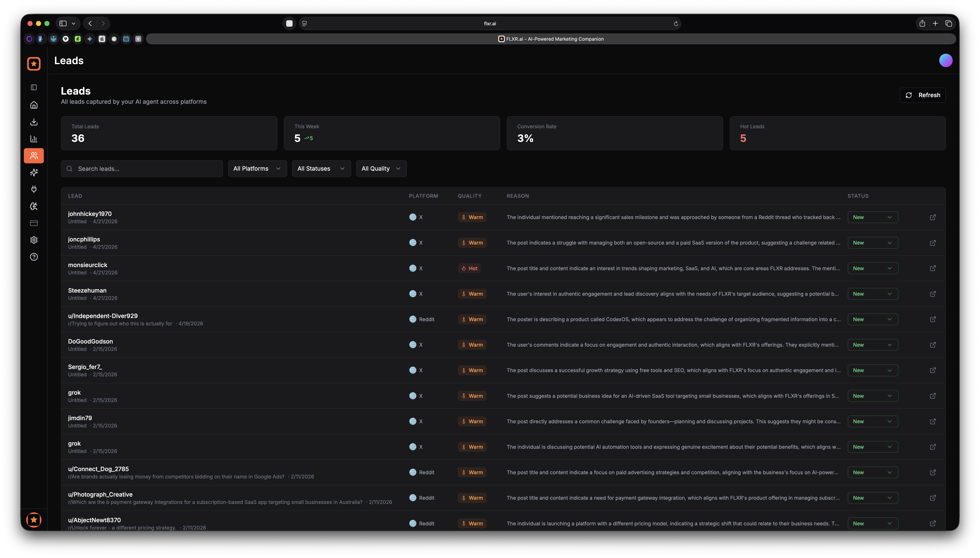Click lead name u/Independent-Diver929

tap(103, 316)
